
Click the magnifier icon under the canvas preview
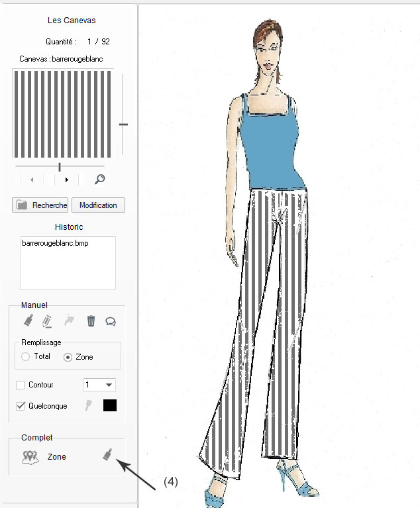[x=100, y=179]
